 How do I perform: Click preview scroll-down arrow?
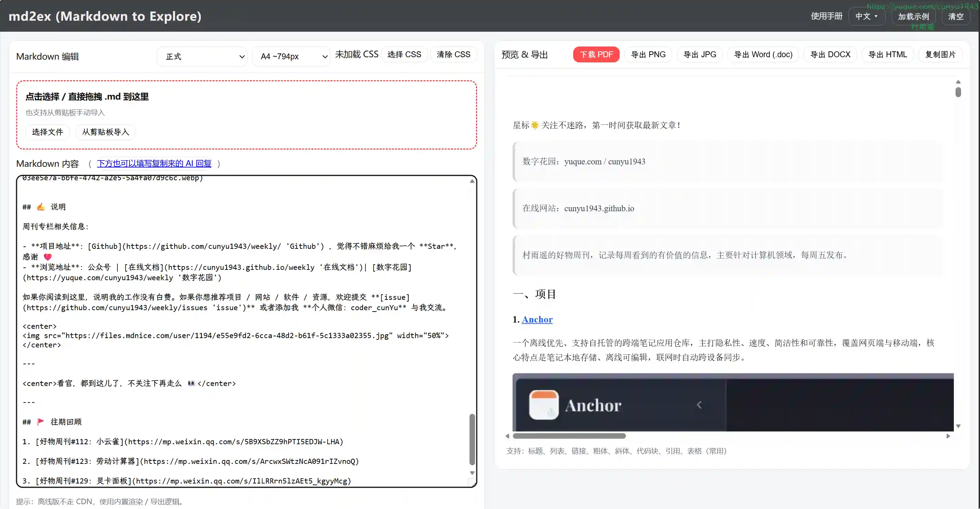click(958, 426)
